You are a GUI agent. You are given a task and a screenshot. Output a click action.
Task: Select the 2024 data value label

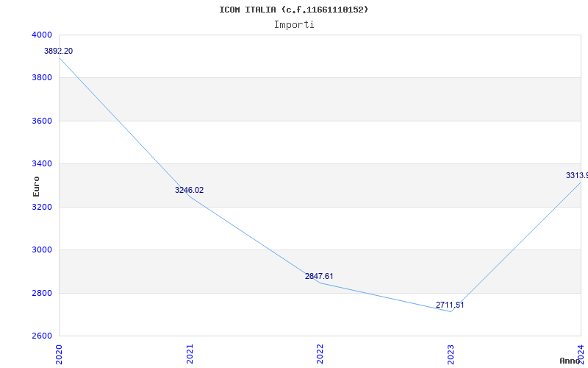[x=576, y=175]
